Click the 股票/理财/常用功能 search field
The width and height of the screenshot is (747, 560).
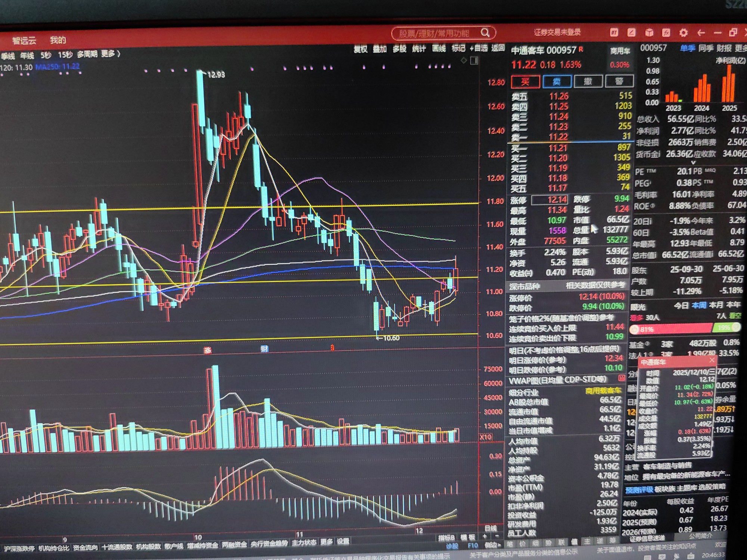pos(434,34)
